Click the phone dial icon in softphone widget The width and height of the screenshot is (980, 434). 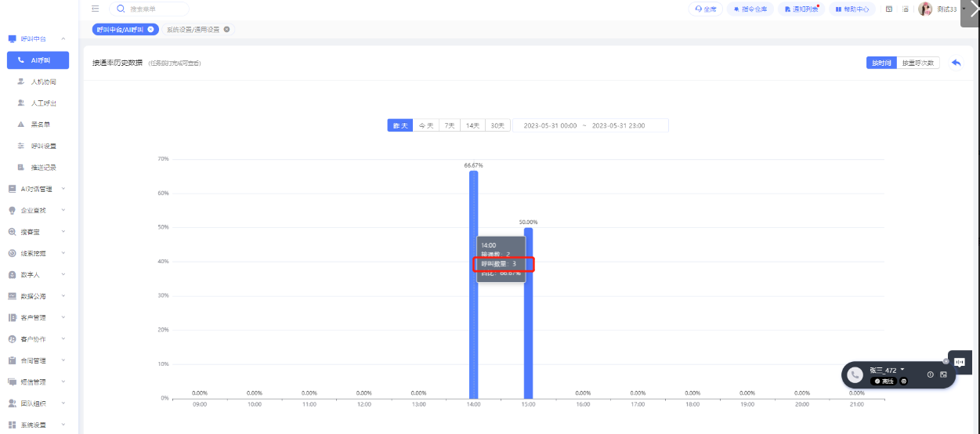pos(855,375)
